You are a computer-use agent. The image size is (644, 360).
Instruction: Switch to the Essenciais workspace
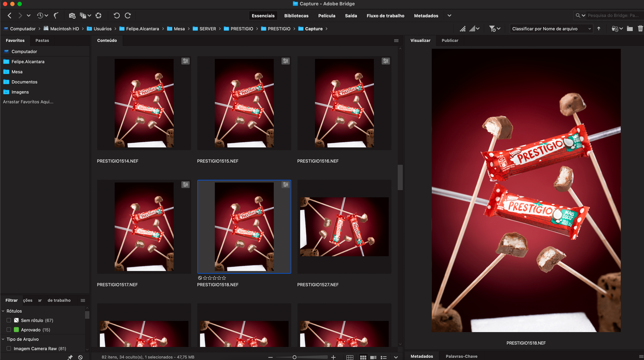263,16
